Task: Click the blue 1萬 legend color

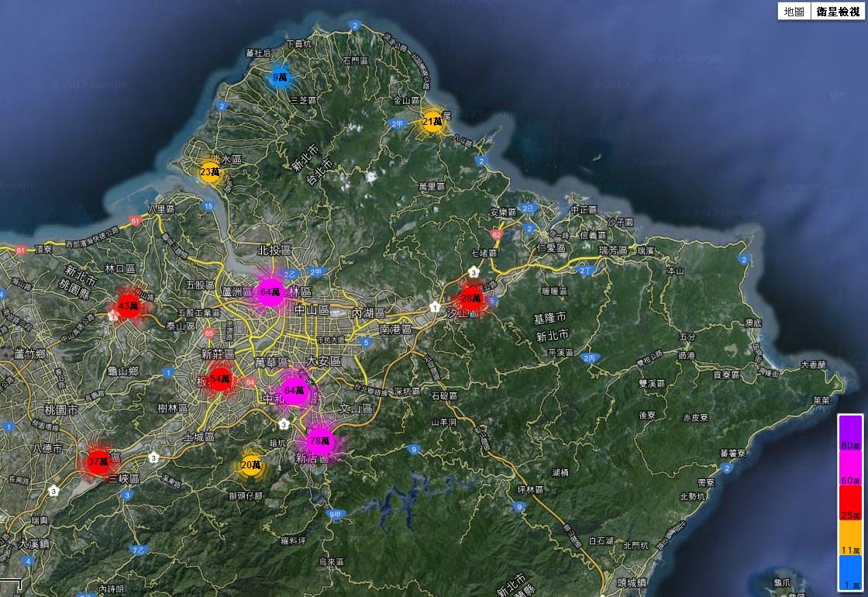Action: [x=849, y=572]
